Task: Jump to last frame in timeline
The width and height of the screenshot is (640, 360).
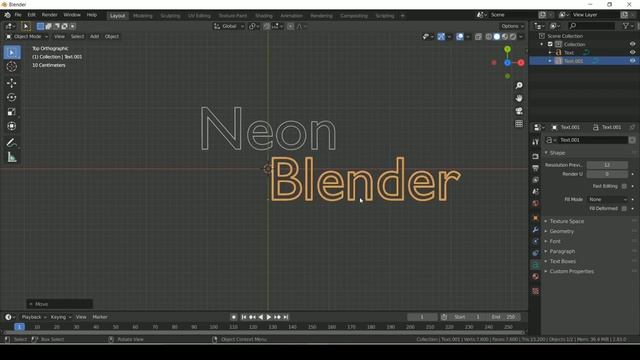Action: point(286,317)
